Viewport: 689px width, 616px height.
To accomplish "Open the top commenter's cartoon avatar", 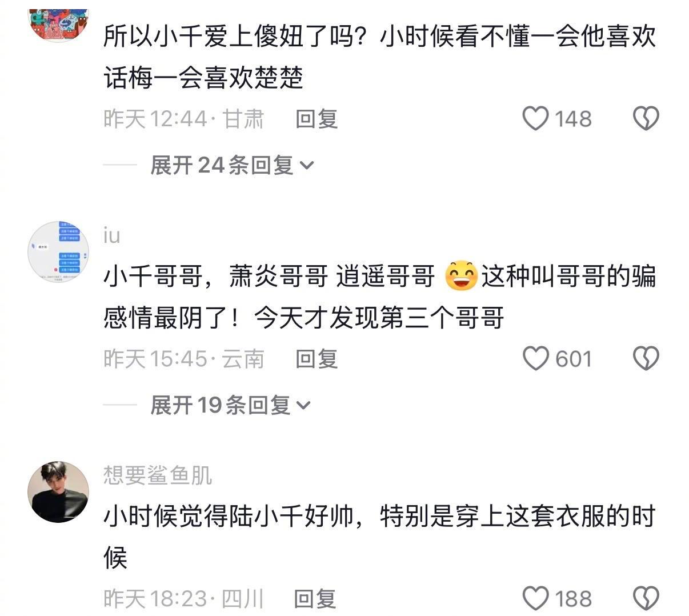I will (x=58, y=24).
